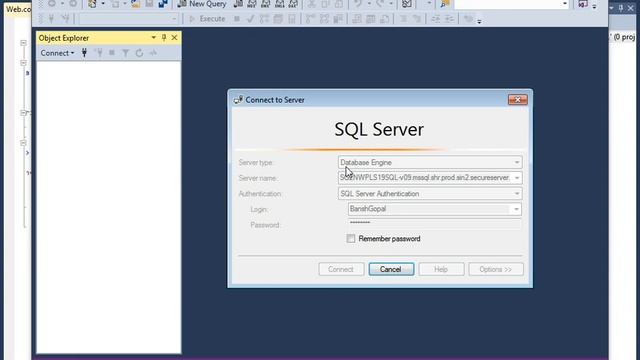Viewport: 640px width, 360px height.
Task: Click the Undo arrow icon in toolbar
Action: point(358,4)
